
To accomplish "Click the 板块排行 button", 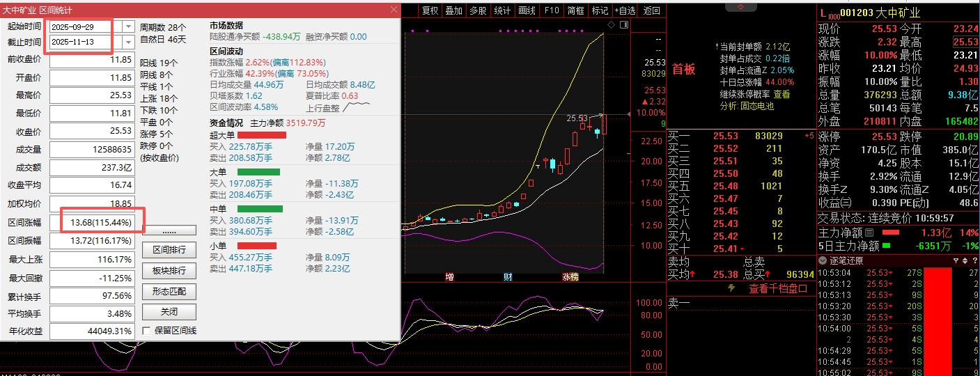I will (169, 271).
